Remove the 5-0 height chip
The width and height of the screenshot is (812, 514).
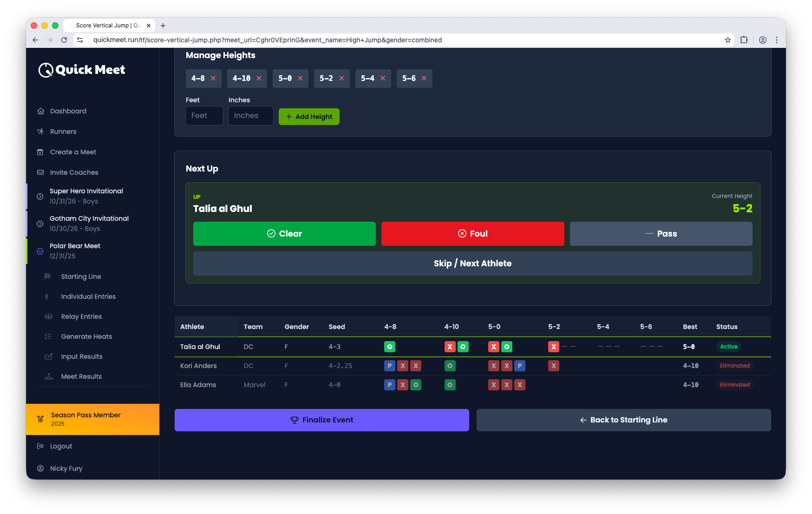300,78
